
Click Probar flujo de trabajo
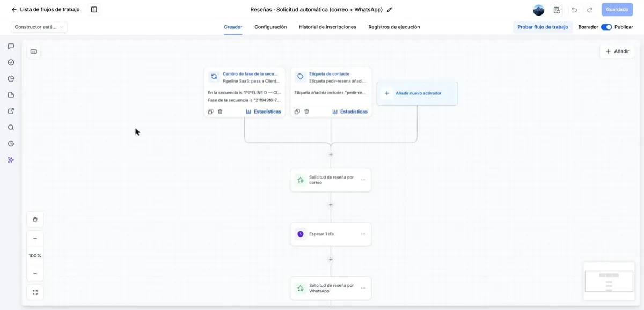[543, 27]
